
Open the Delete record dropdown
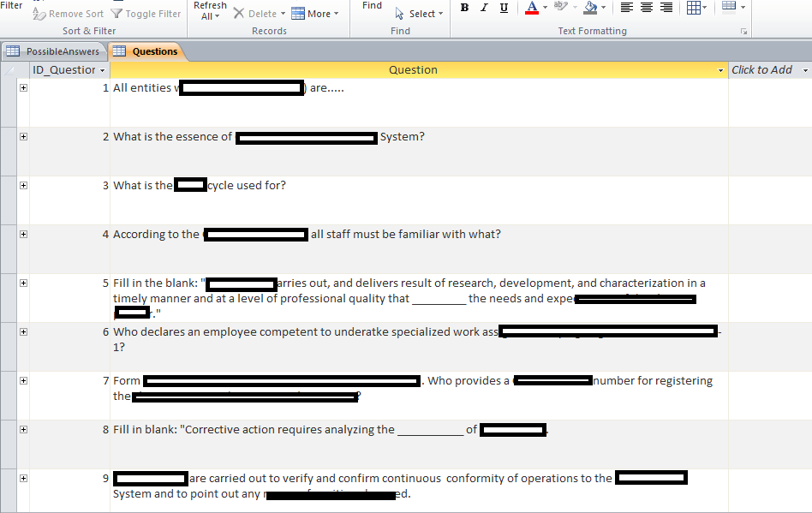[283, 14]
